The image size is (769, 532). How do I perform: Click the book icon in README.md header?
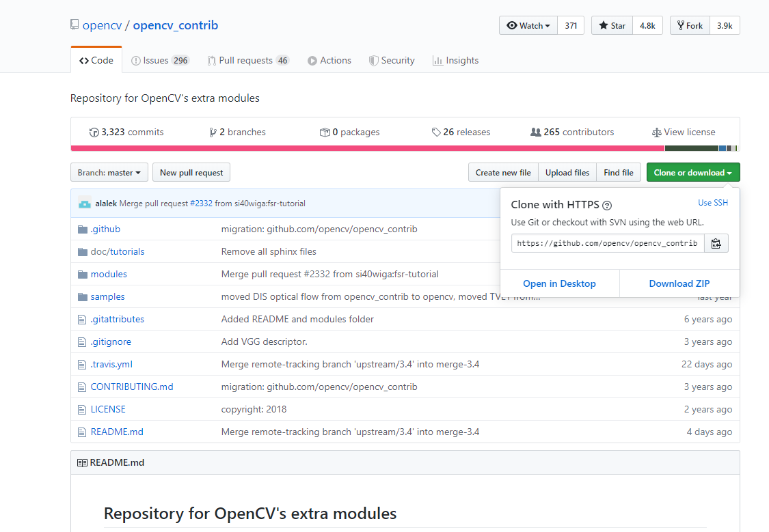coord(82,462)
